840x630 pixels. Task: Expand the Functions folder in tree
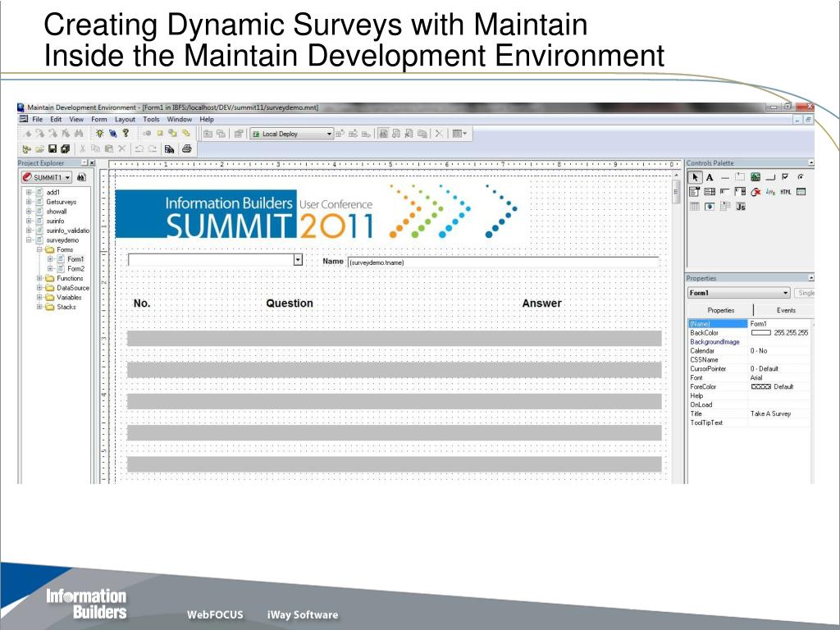click(x=39, y=279)
